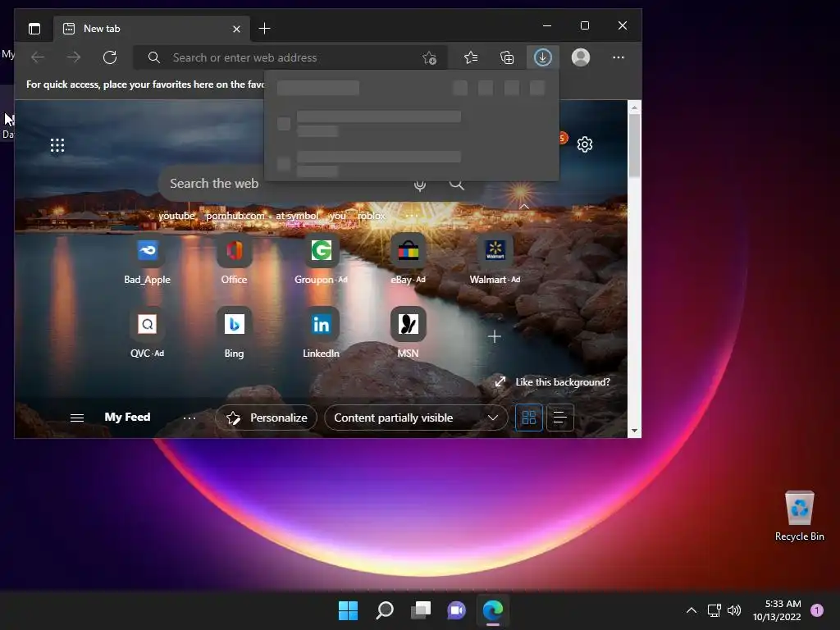Open the Office quick link
Screen dimensions: 840x630
point(234,260)
